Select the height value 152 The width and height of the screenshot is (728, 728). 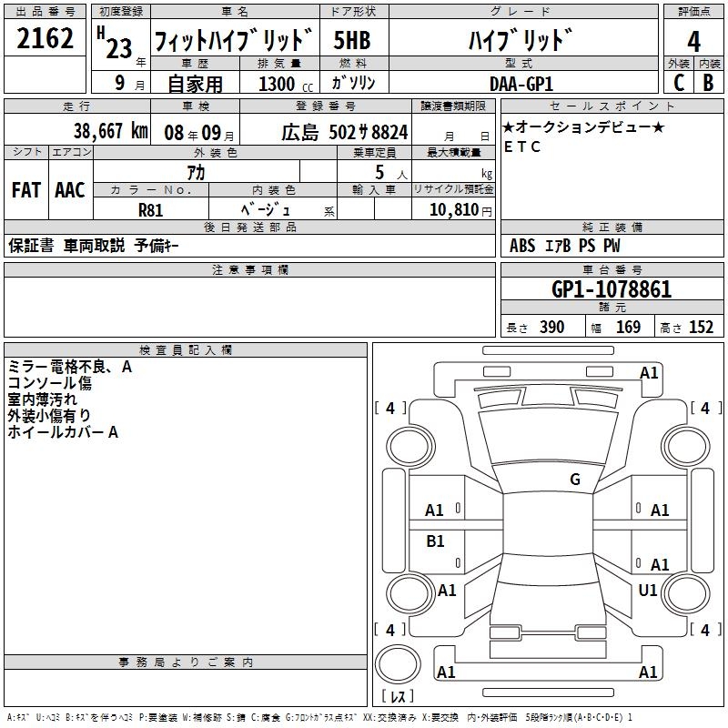(x=701, y=327)
